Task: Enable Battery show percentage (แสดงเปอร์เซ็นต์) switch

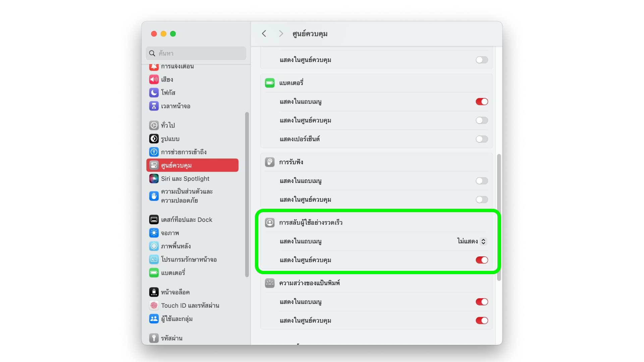Action: tap(482, 139)
